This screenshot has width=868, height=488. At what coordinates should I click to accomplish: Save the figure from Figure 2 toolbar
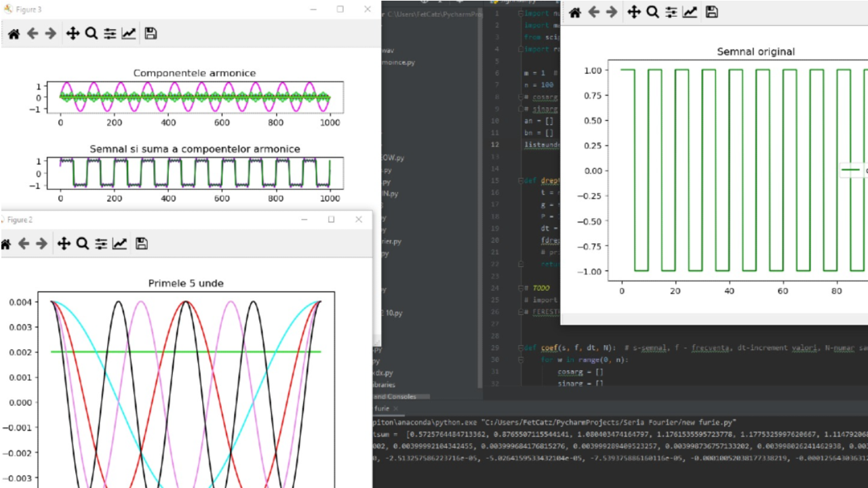(142, 243)
